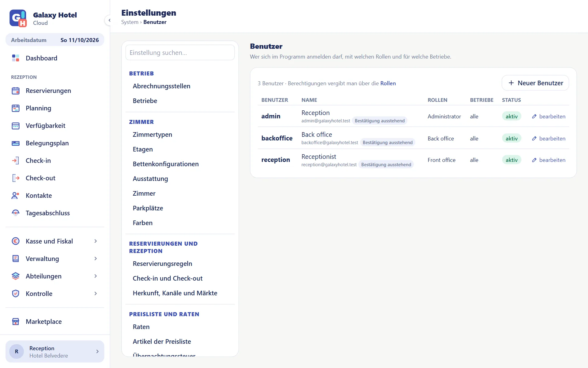
Task: Click the Kontrolle shield icon
Action: pos(16,294)
